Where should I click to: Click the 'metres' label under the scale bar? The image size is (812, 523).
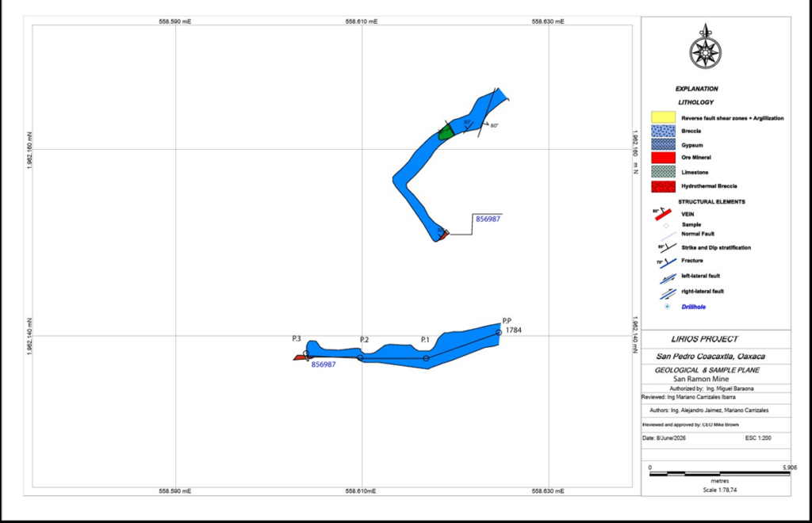[720, 481]
